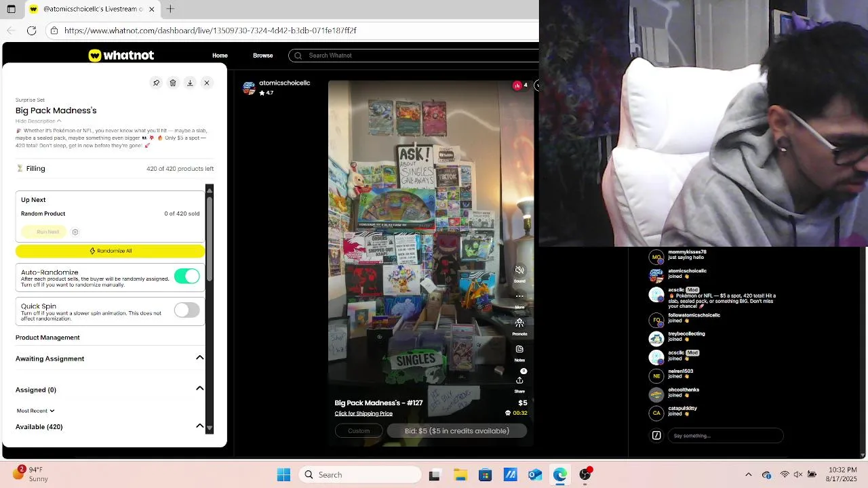Go to Home in Whatnot nav
Image resolution: width=868 pixels, height=488 pixels.
(x=220, y=56)
